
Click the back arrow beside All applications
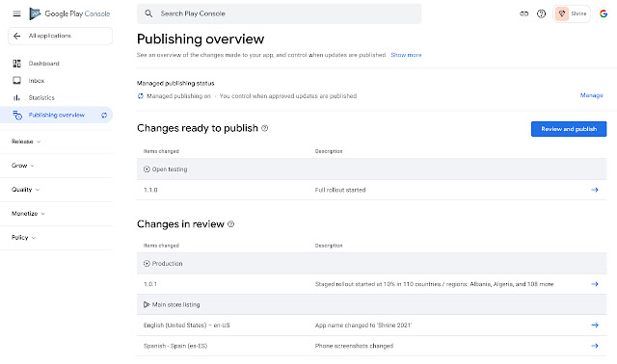click(17, 36)
